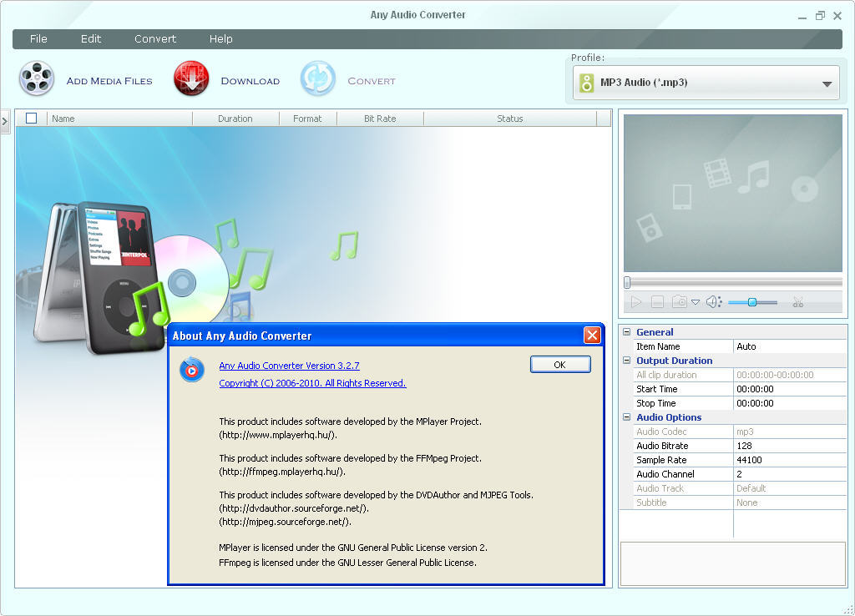
Task: Click the video preview area
Action: [733, 193]
